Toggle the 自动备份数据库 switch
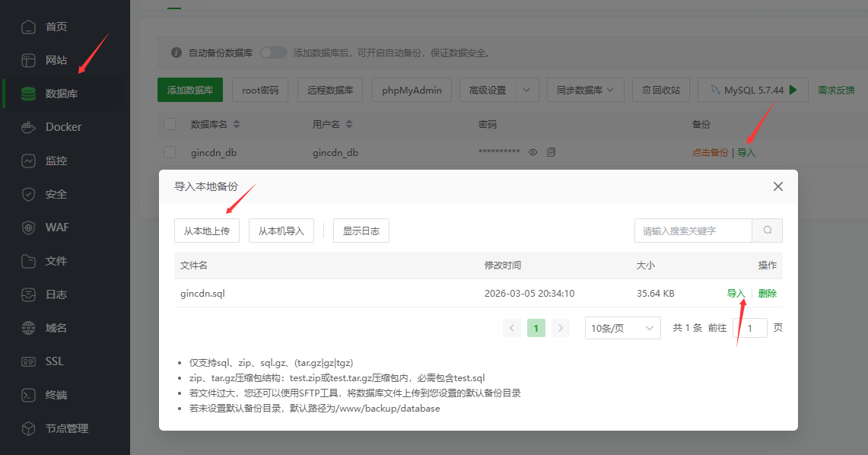The height and width of the screenshot is (455, 868). pyautogui.click(x=274, y=52)
